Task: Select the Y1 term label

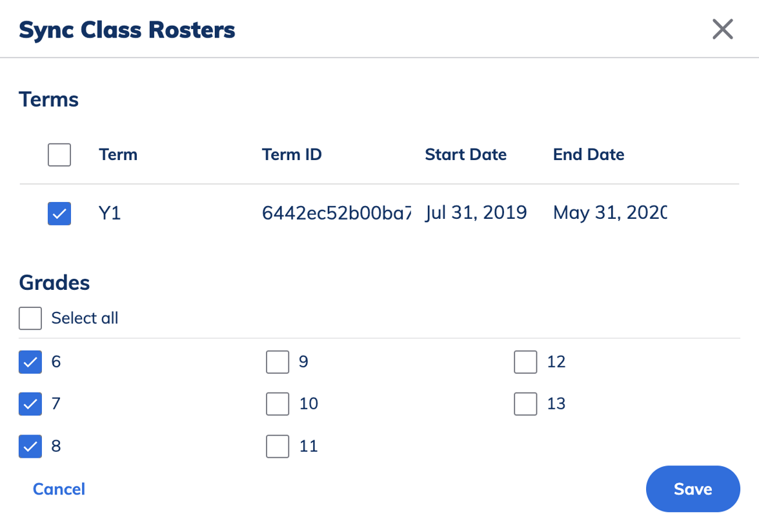Action: click(110, 213)
